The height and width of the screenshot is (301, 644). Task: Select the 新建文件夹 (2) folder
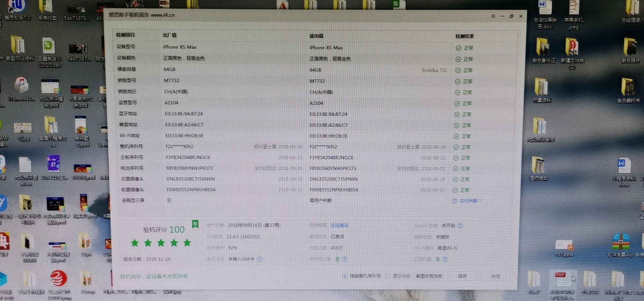(x=572, y=54)
